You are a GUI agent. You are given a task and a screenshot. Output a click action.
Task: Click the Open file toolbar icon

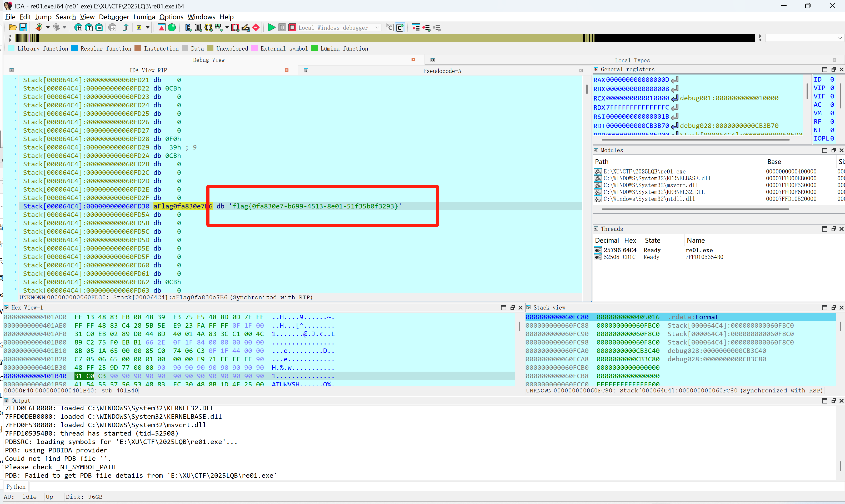(13, 28)
